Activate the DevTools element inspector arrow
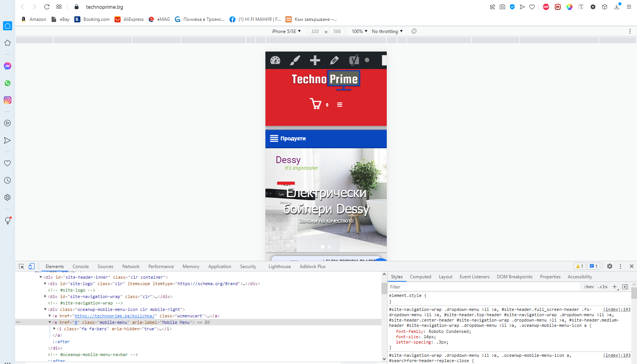This screenshot has width=637, height=364. pos(22,267)
